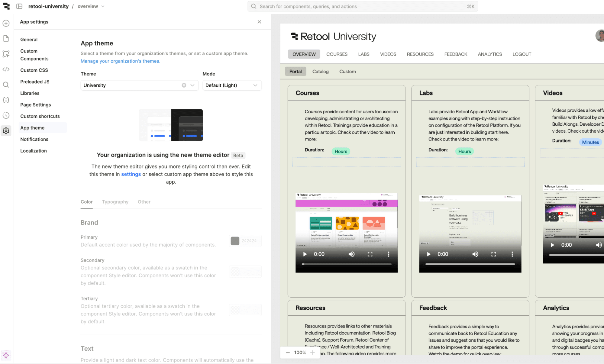Switch to the Catalog tab in the preview
This screenshot has height=364, width=604.
(x=320, y=71)
